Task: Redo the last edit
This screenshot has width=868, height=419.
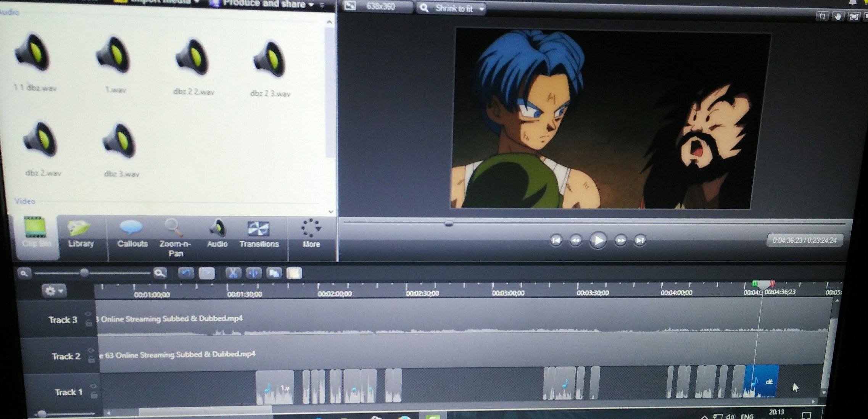Action: click(x=207, y=273)
